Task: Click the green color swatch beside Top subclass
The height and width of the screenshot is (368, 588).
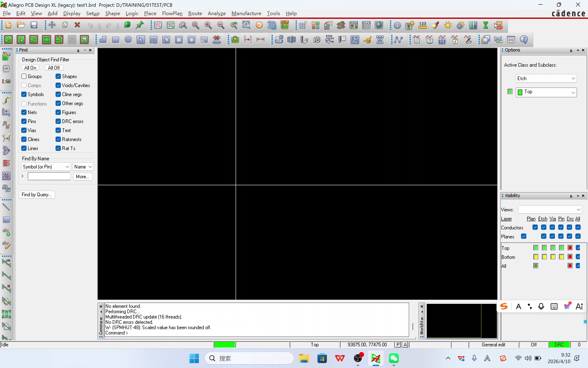Action: 510,92
